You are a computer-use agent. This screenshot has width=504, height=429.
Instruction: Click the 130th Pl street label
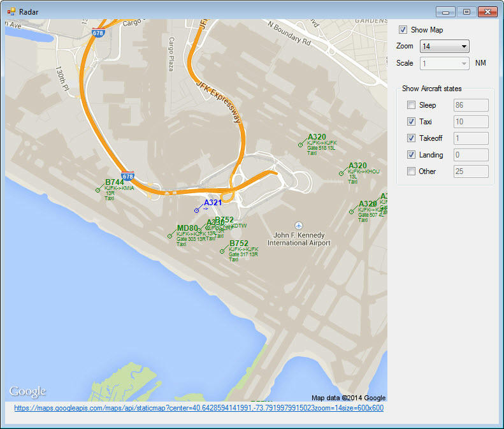[x=62, y=79]
